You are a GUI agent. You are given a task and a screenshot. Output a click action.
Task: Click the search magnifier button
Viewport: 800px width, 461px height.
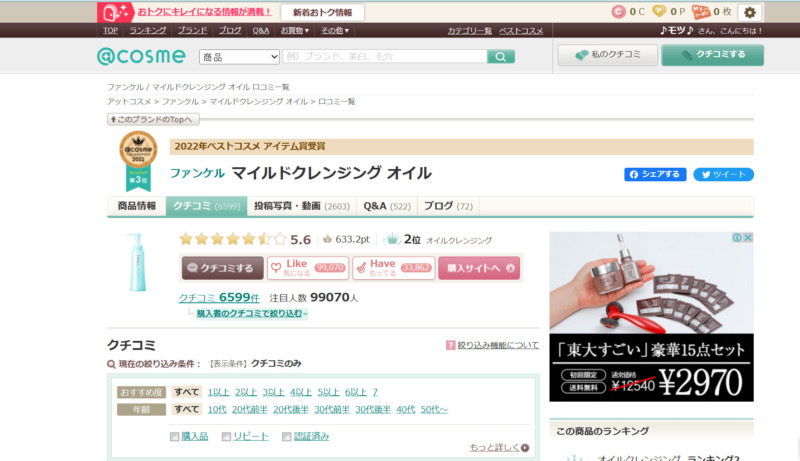(501, 57)
